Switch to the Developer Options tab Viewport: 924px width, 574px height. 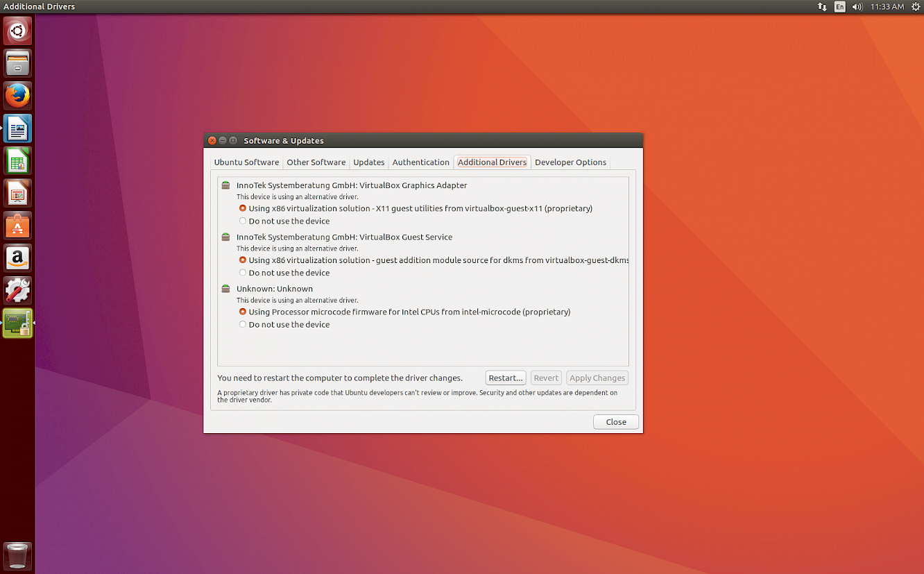tap(570, 162)
